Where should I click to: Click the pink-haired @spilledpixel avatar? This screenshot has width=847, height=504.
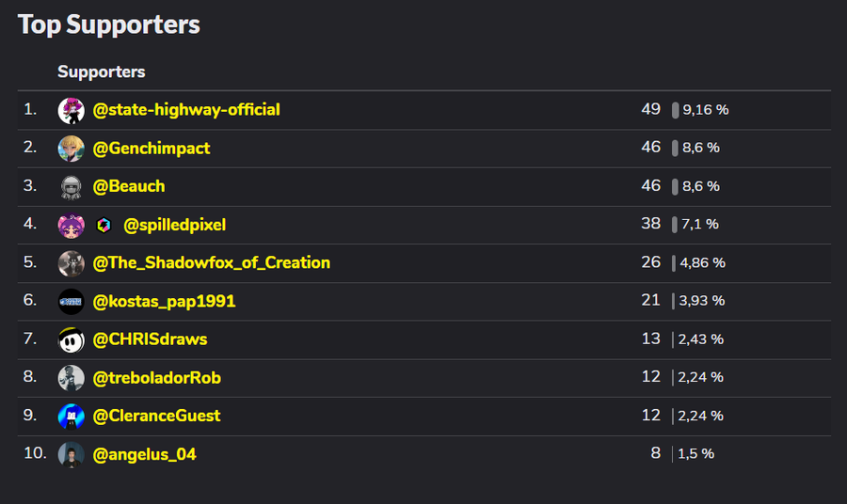click(x=72, y=225)
